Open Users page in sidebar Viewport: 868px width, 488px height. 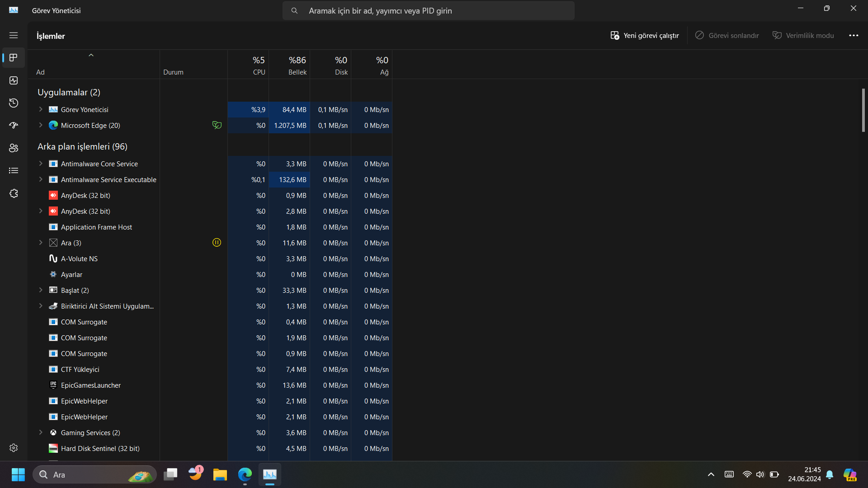[x=14, y=148]
